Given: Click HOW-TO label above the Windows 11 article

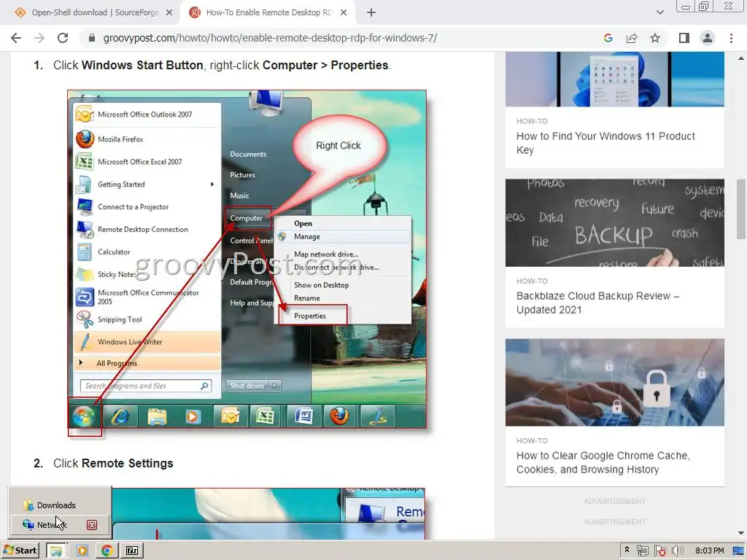Looking at the screenshot, I should pos(532,121).
